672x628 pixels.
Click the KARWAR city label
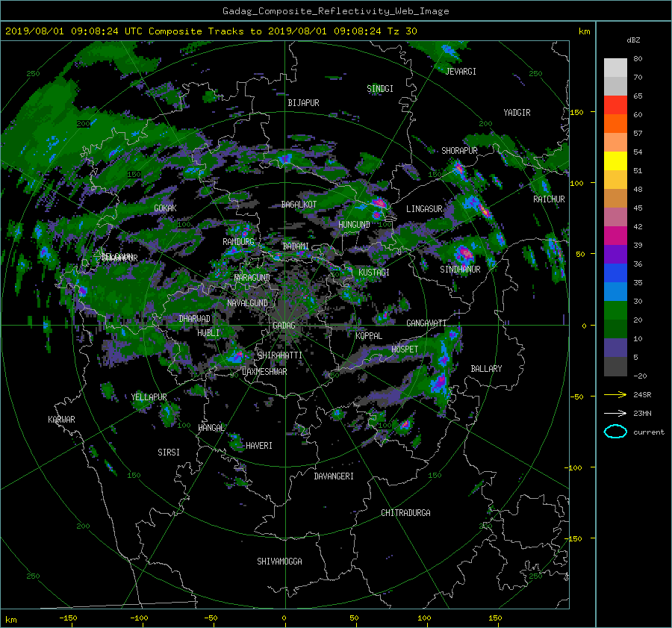click(61, 420)
